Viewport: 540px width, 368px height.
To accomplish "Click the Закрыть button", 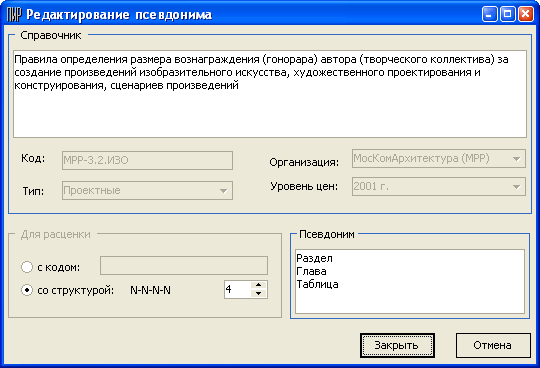I will (x=397, y=345).
